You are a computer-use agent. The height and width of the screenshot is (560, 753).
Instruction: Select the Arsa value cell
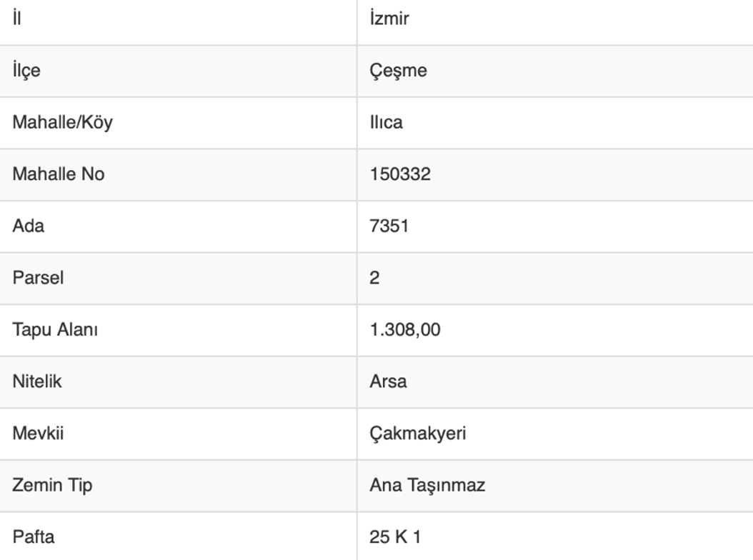coord(388,381)
